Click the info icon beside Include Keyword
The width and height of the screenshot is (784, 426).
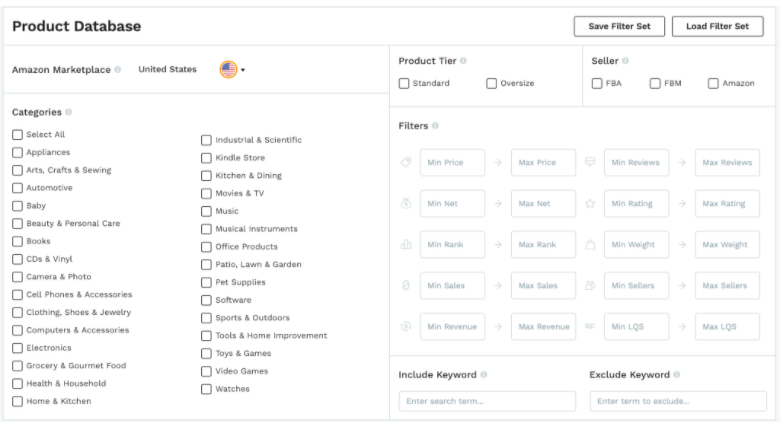point(484,374)
